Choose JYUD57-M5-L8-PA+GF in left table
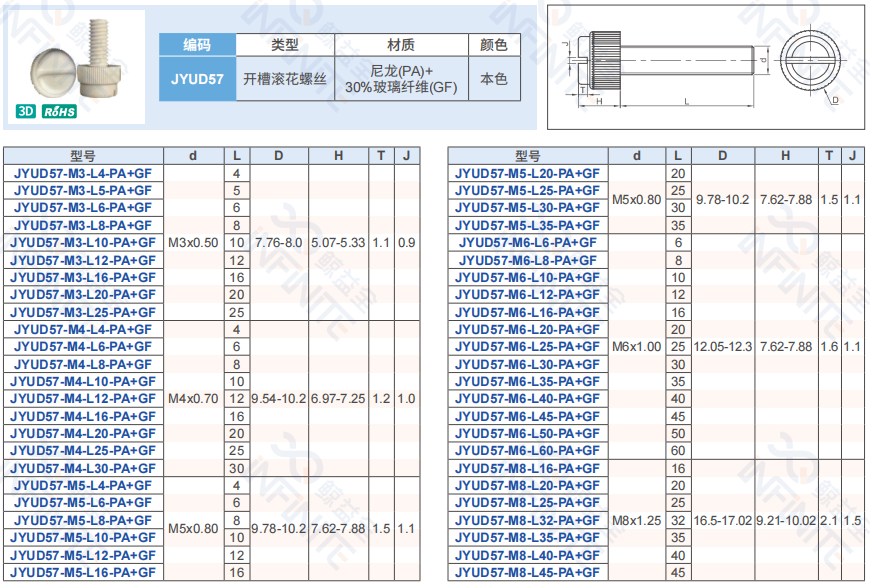Viewport: 870px width, 587px height. tap(83, 520)
